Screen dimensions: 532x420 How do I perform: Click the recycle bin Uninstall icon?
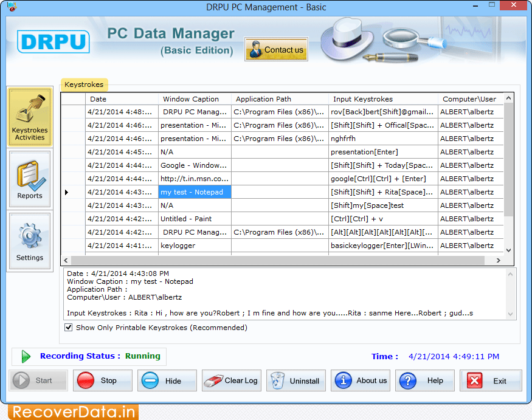coord(277,380)
